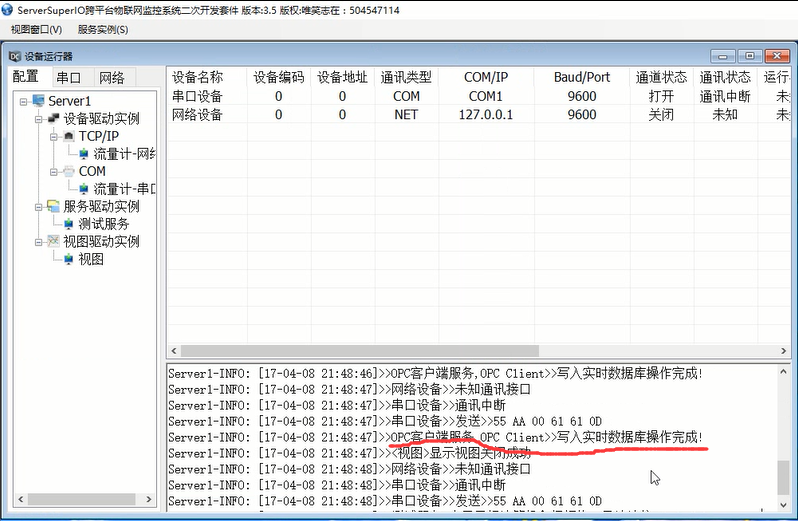Click the COM printer-style icon

[x=68, y=172]
